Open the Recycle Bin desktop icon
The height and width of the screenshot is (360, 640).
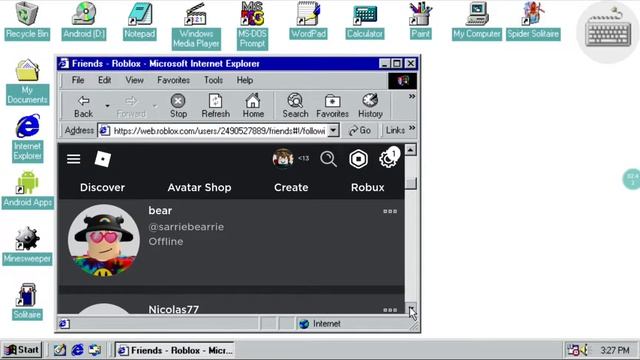click(x=27, y=20)
